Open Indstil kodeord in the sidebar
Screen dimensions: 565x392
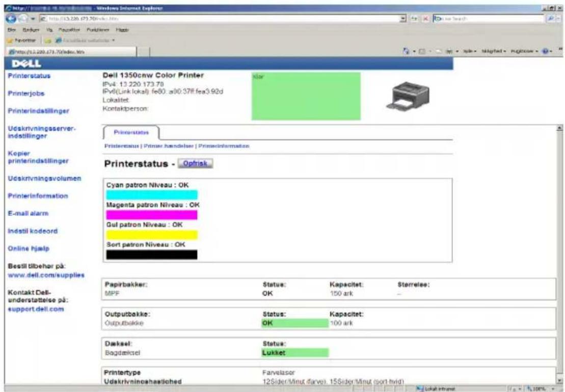pos(33,231)
